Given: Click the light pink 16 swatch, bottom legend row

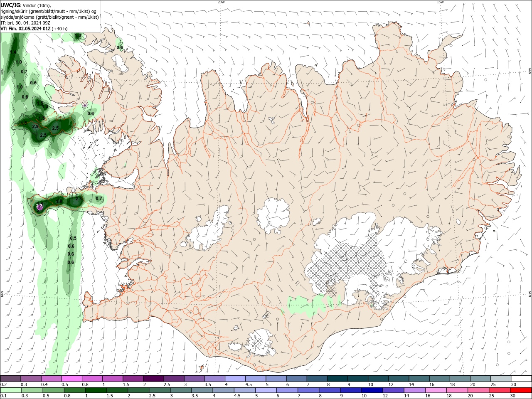Looking at the screenshot, I should click(x=436, y=390).
